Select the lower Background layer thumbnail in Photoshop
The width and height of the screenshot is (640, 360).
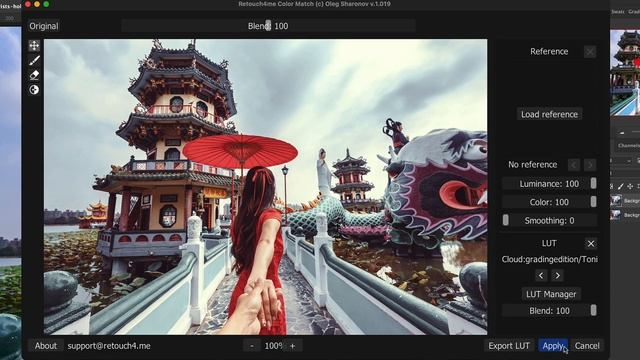(616, 215)
